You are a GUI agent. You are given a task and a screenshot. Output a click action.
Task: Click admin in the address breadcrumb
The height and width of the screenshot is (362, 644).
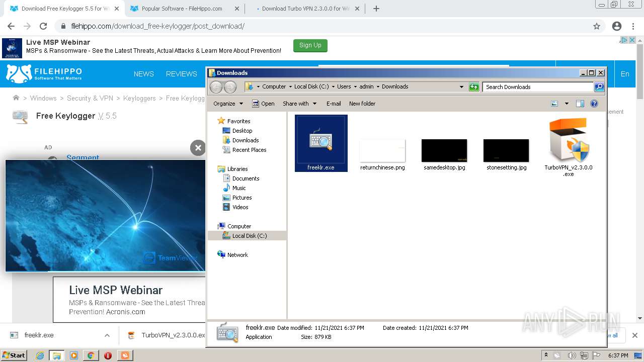click(366, 86)
